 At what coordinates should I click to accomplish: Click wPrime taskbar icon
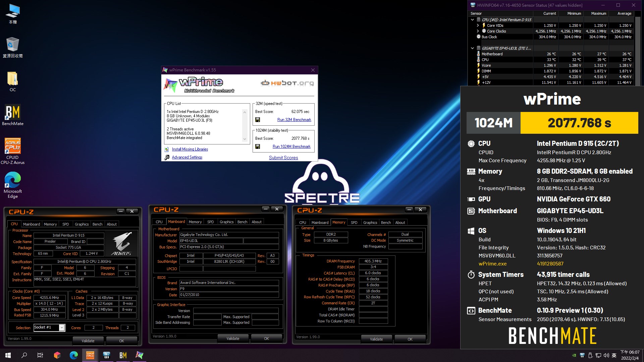click(140, 355)
